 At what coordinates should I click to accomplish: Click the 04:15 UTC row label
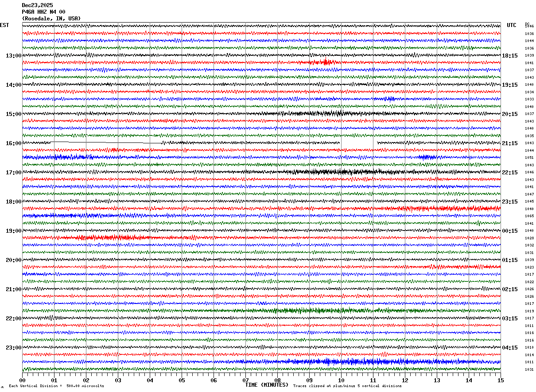click(x=510, y=347)
